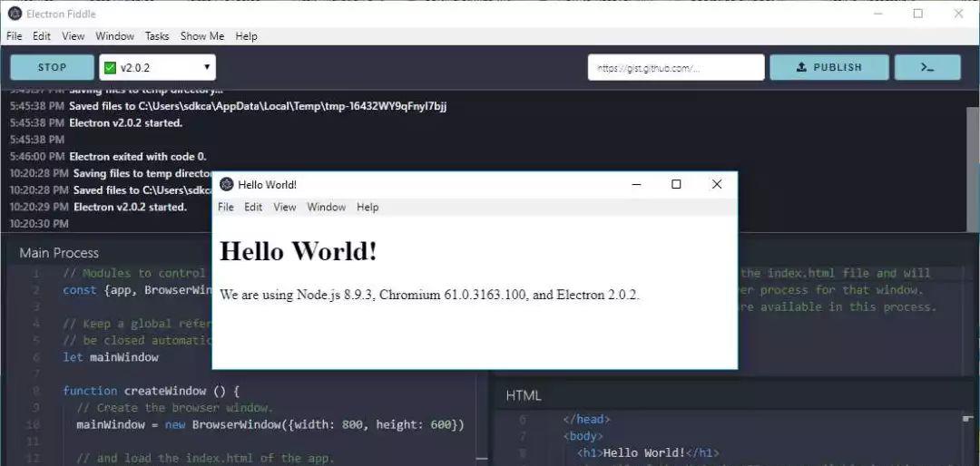Click the HTML editor minimap slider
The height and width of the screenshot is (466, 980).
(968, 417)
